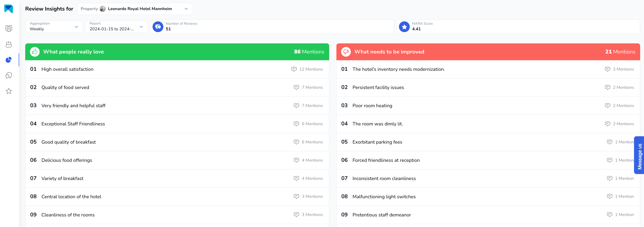The width and height of the screenshot is (644, 227).
Task: Open the download inbox sidebar icon
Action: [x=9, y=44]
